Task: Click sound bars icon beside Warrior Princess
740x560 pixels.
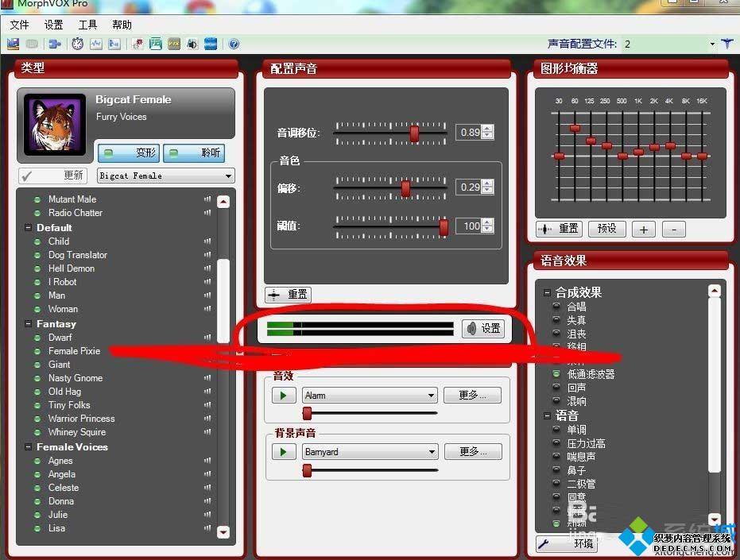Action: pos(207,419)
